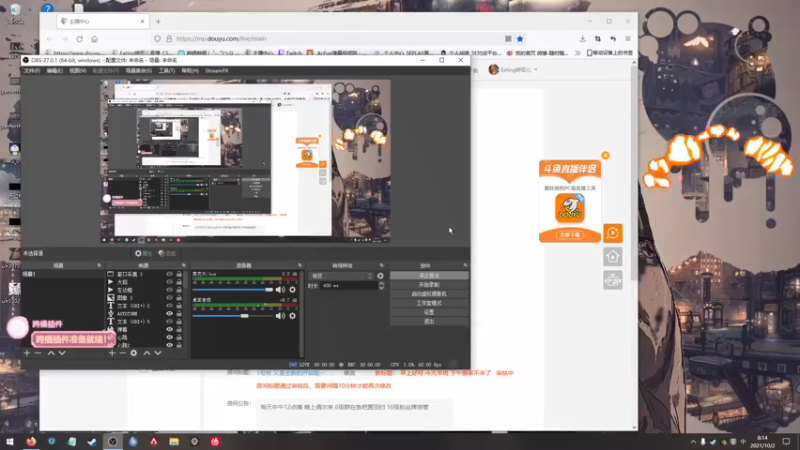
Task: Enable 工作室模式 studio mode
Action: tap(429, 303)
